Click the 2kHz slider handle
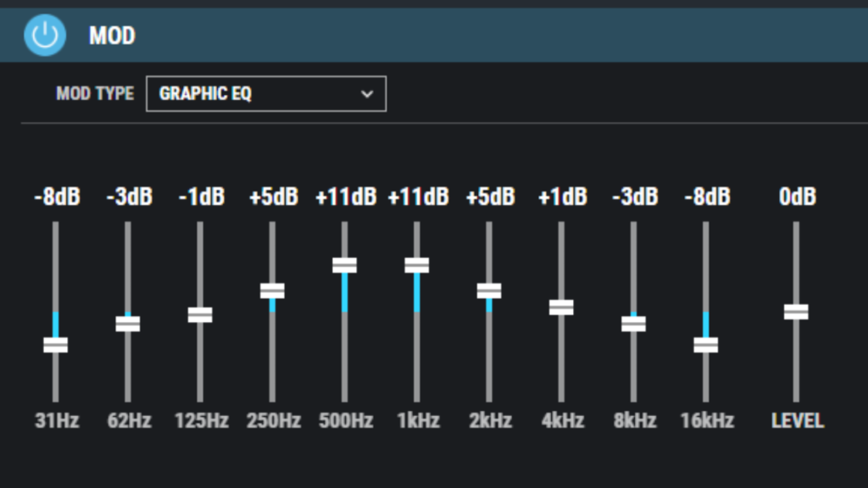 (x=489, y=291)
